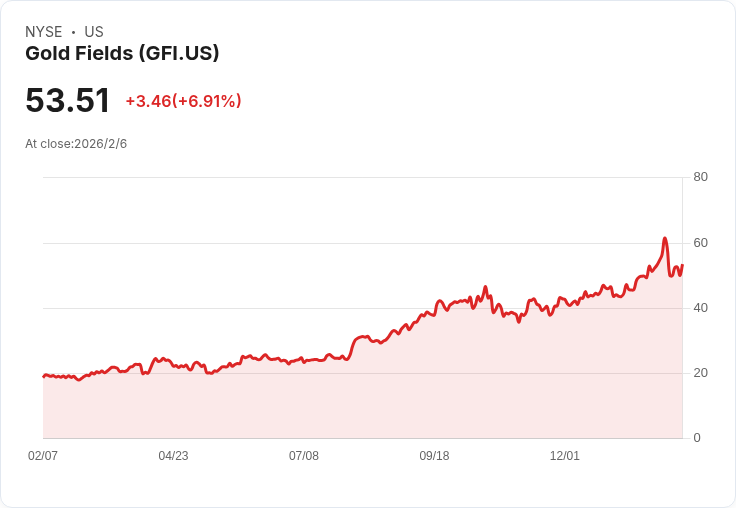Select the 04/23 date on the x-axis
The width and height of the screenshot is (736, 508).
pos(173,456)
